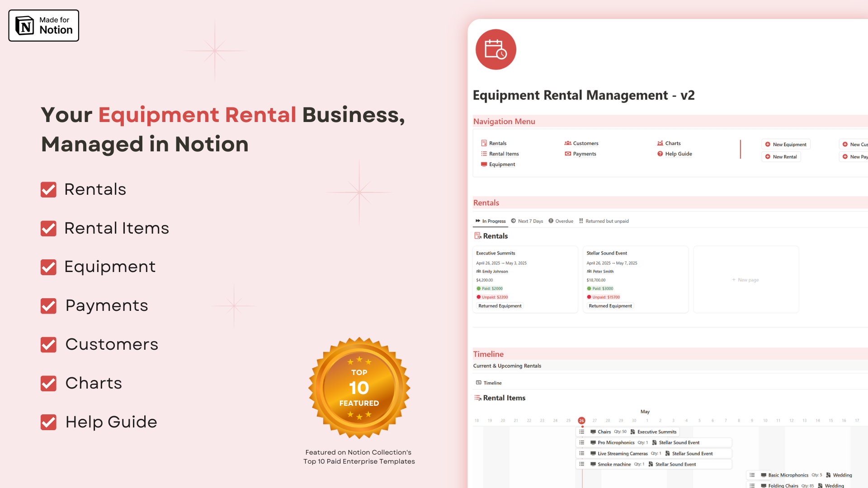This screenshot has height=488, width=868.
Task: Open Help Guide question mark icon
Action: (660, 154)
